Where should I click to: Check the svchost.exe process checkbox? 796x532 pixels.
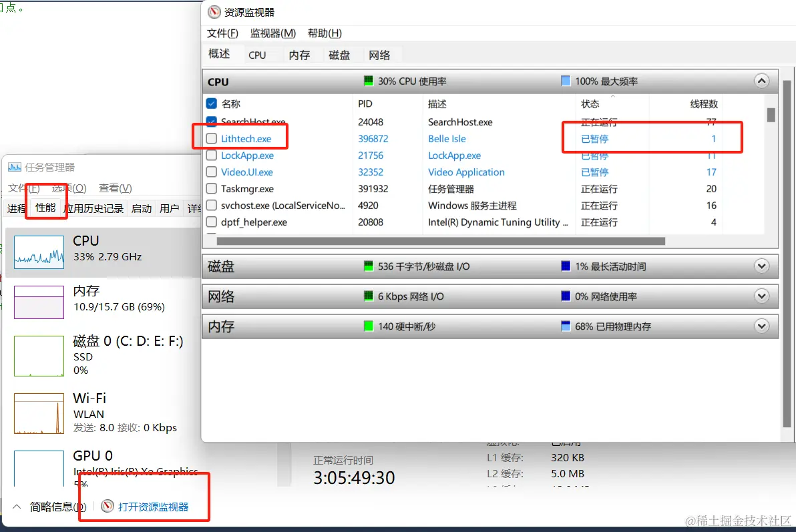point(212,206)
